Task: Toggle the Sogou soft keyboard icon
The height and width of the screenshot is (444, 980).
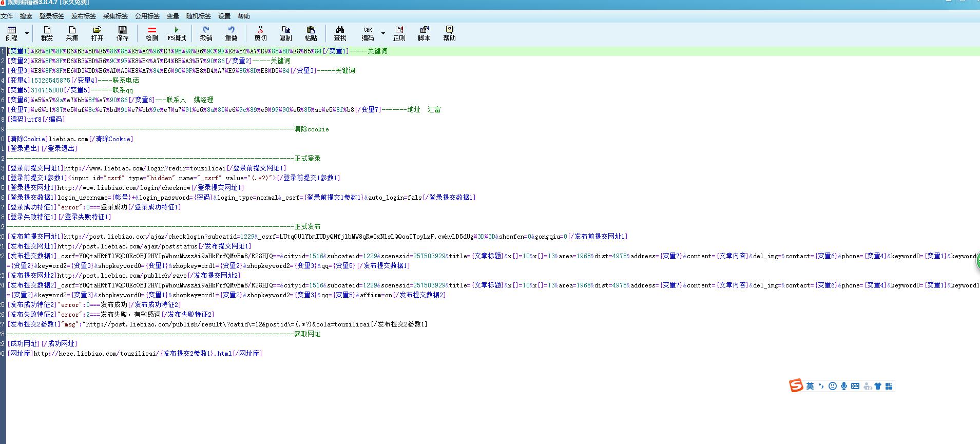Action: click(855, 386)
